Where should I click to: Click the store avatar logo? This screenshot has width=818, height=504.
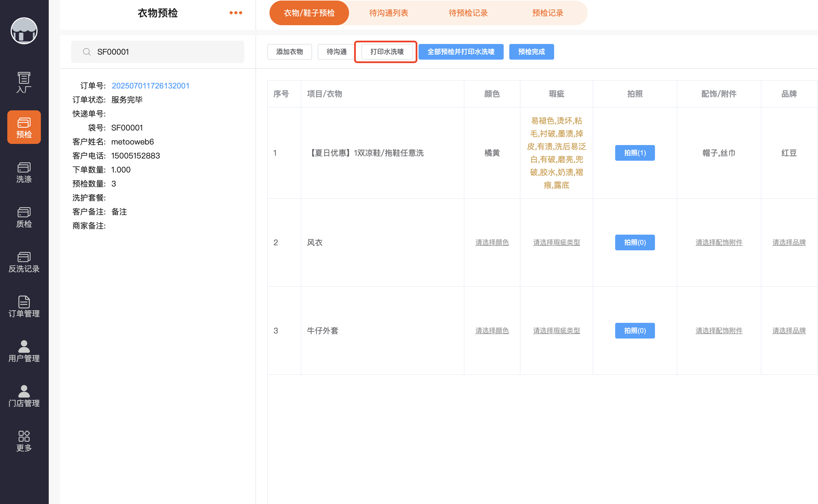point(24,31)
